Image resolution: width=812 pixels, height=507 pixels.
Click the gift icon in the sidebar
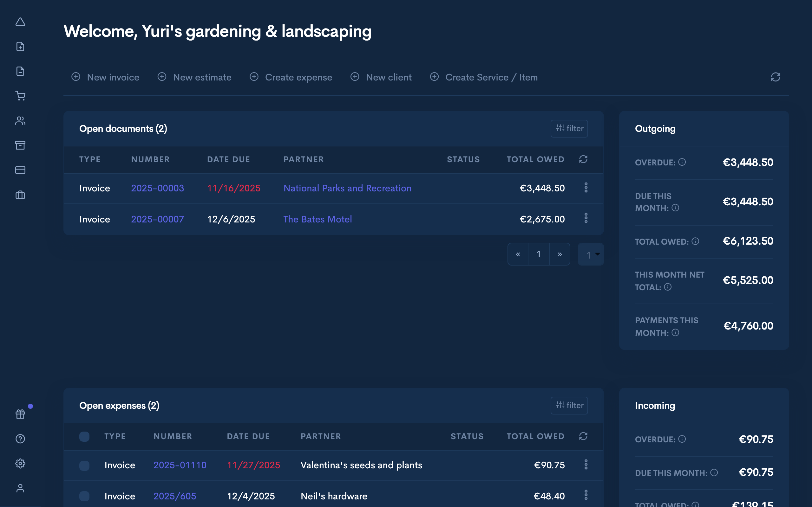[x=21, y=414]
